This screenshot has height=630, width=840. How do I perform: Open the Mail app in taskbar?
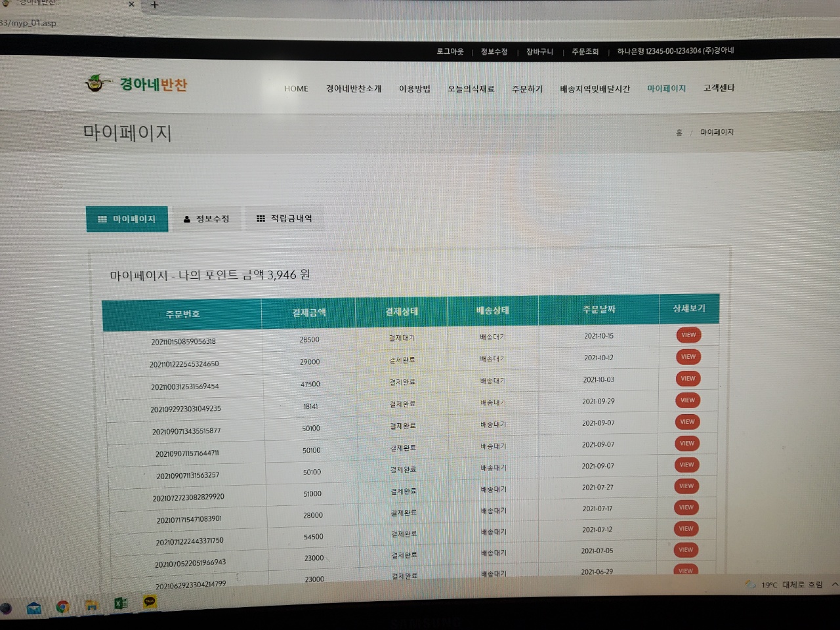pos(34,608)
